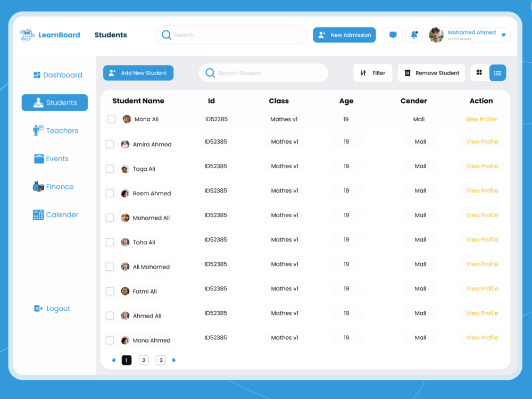Image resolution: width=532 pixels, height=399 pixels.
Task: Click the top search magnifier icon
Action: click(x=166, y=35)
